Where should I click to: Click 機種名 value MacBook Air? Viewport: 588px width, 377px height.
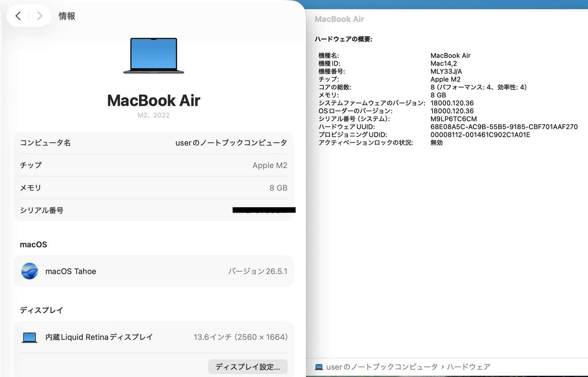pos(450,55)
